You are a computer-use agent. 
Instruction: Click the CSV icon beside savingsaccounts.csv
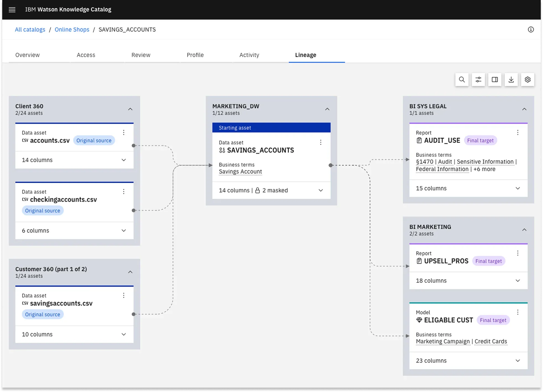coord(25,303)
